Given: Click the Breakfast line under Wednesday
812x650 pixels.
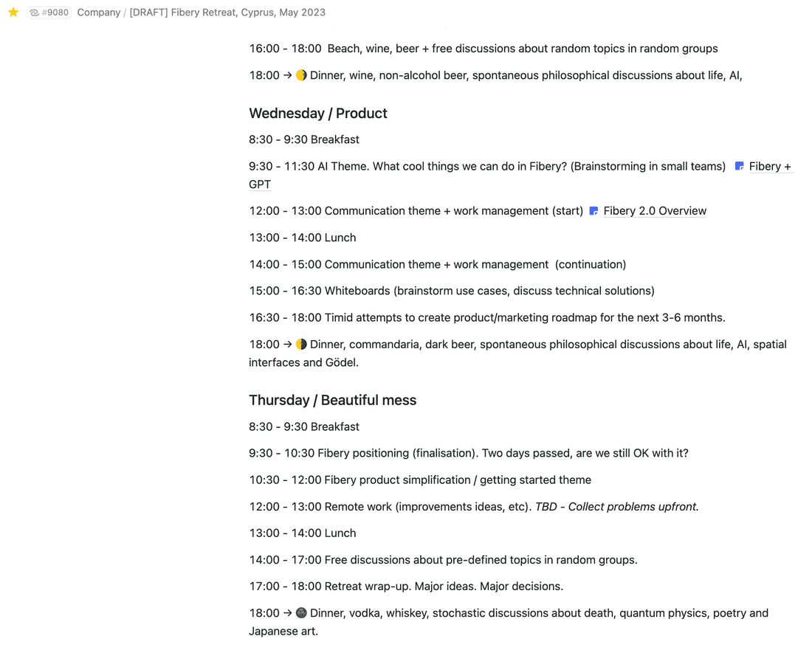Looking at the screenshot, I should pos(304,139).
